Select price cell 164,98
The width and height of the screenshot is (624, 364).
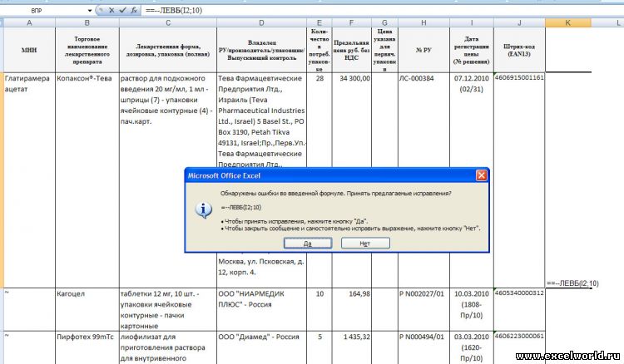click(x=351, y=309)
